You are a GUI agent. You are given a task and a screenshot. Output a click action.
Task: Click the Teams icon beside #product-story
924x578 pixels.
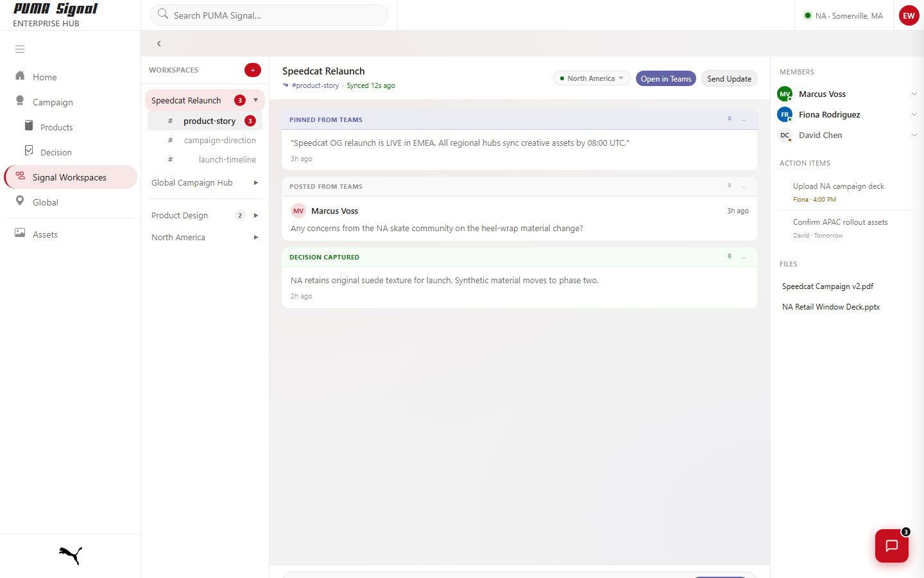(286, 85)
